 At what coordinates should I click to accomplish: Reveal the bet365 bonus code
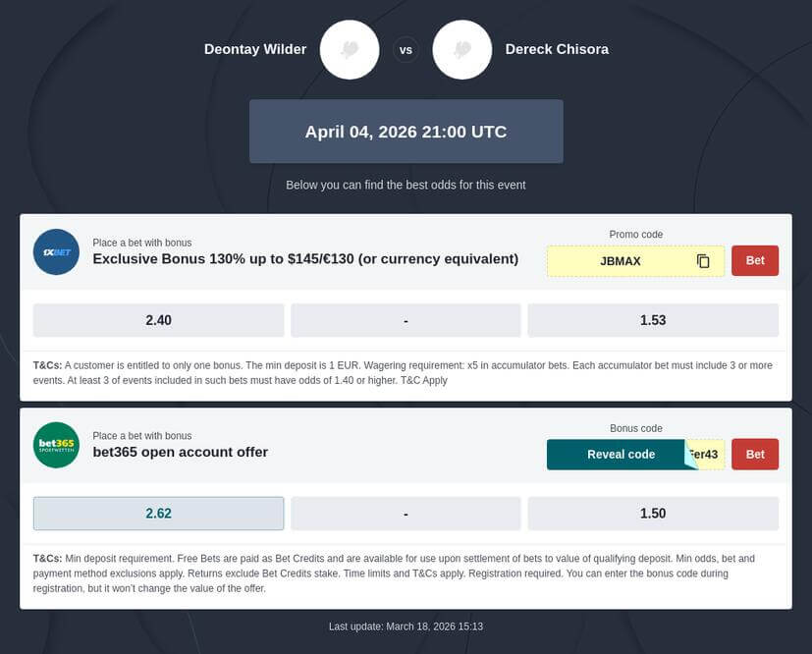[x=621, y=454]
